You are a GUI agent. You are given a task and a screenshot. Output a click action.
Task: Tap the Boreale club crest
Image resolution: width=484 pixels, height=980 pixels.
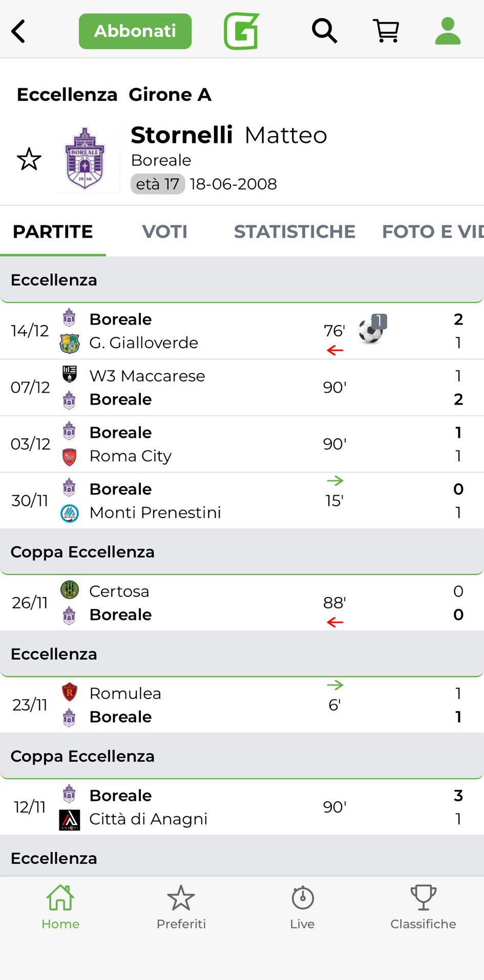[85, 159]
